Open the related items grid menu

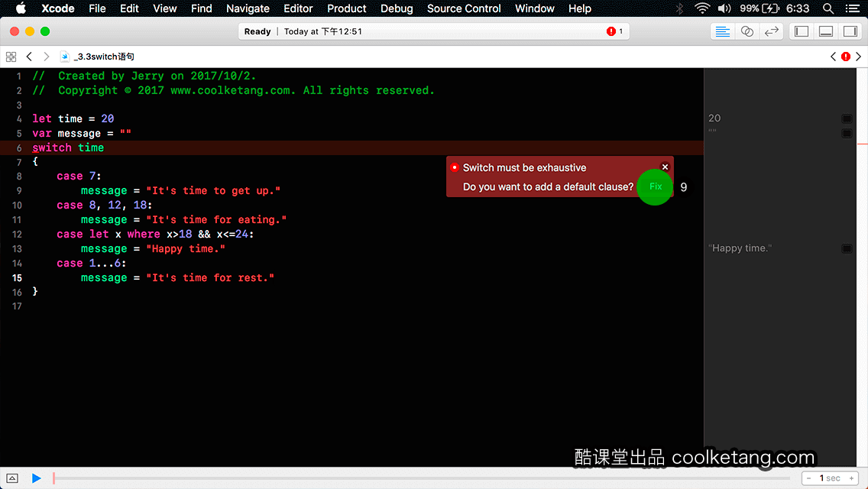click(x=11, y=57)
